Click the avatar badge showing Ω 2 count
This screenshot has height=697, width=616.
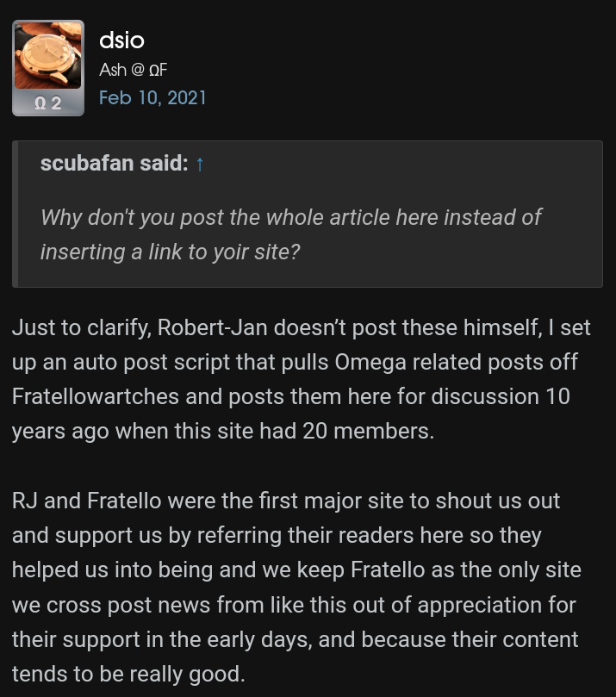pos(47,103)
